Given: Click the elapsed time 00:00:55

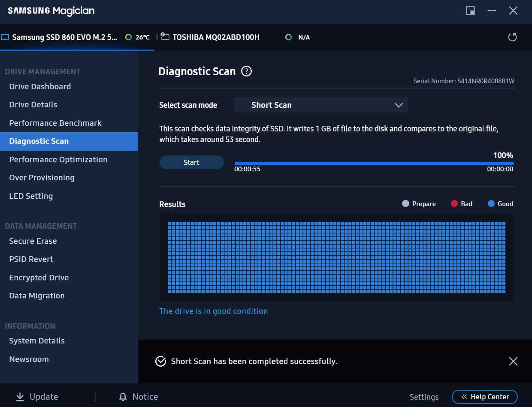Looking at the screenshot, I should pyautogui.click(x=247, y=169).
